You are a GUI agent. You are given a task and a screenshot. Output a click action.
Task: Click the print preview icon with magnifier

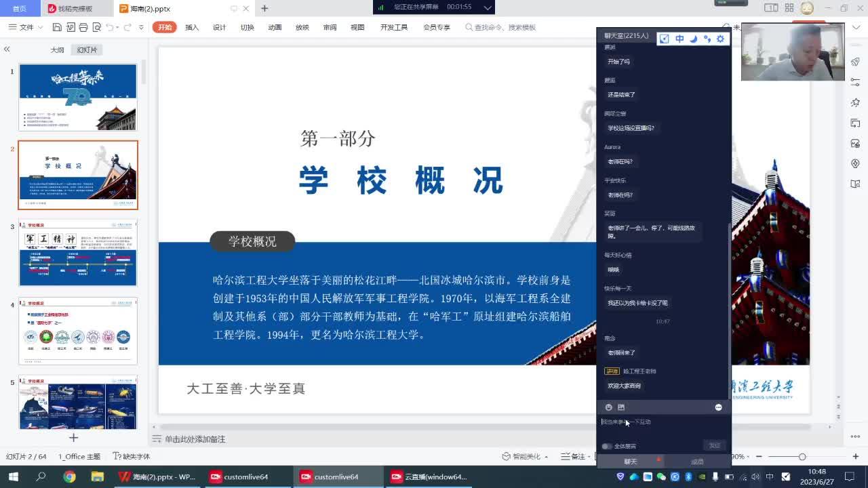(x=96, y=27)
